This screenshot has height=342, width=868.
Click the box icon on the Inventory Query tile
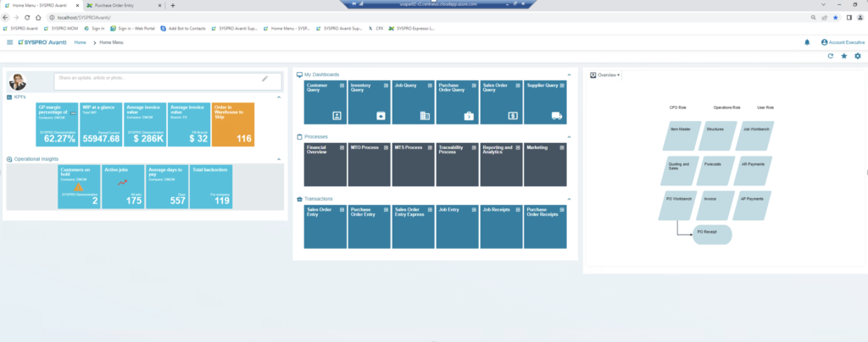[381, 115]
